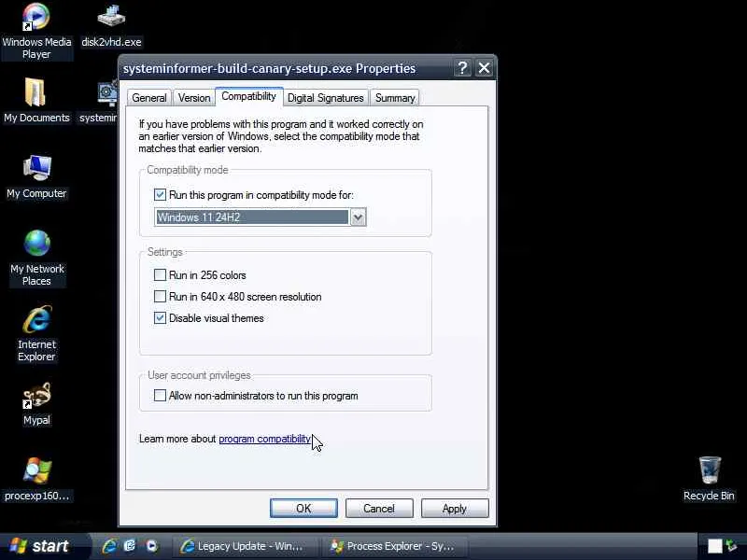Image resolution: width=747 pixels, height=560 pixels.
Task: Click the help question mark button
Action: tap(462, 68)
